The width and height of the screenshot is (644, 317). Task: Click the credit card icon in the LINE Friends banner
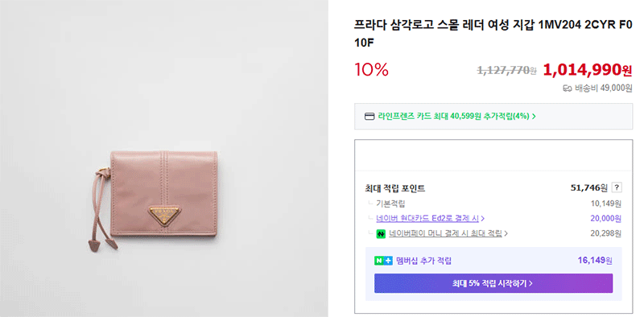coord(369,116)
